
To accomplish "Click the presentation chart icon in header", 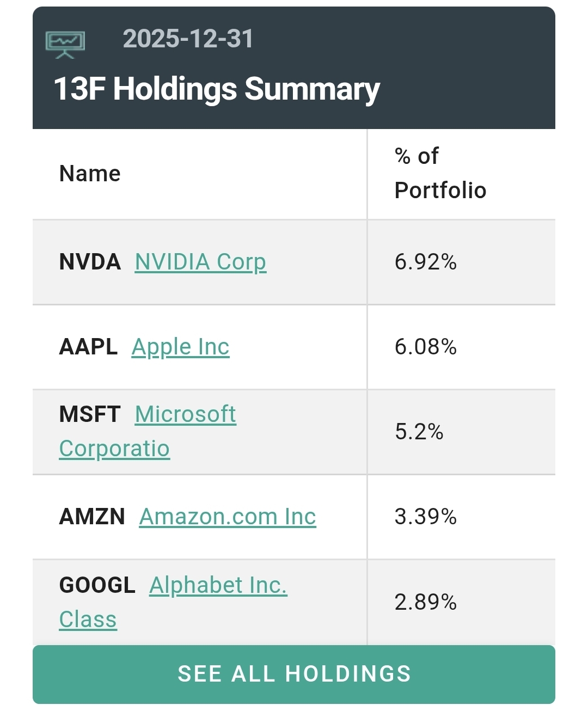I will (x=65, y=45).
